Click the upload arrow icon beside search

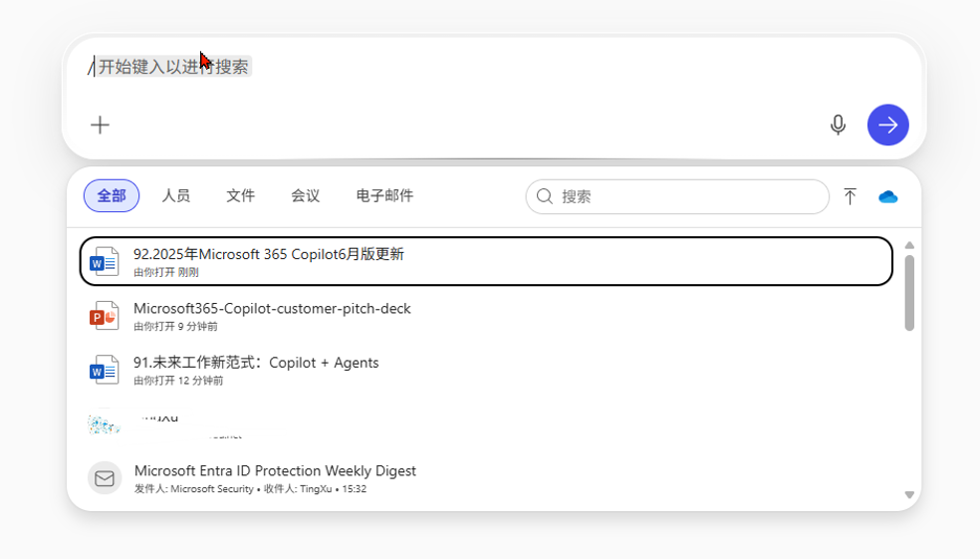[x=850, y=196]
